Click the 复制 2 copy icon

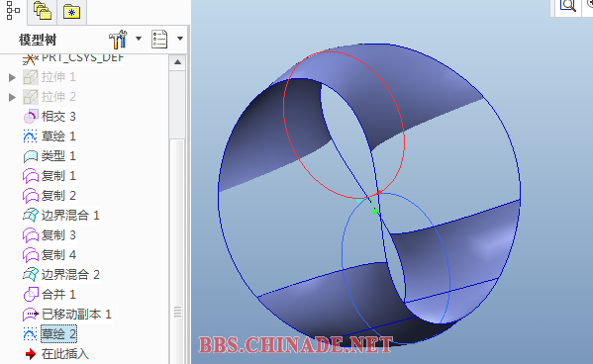click(31, 196)
